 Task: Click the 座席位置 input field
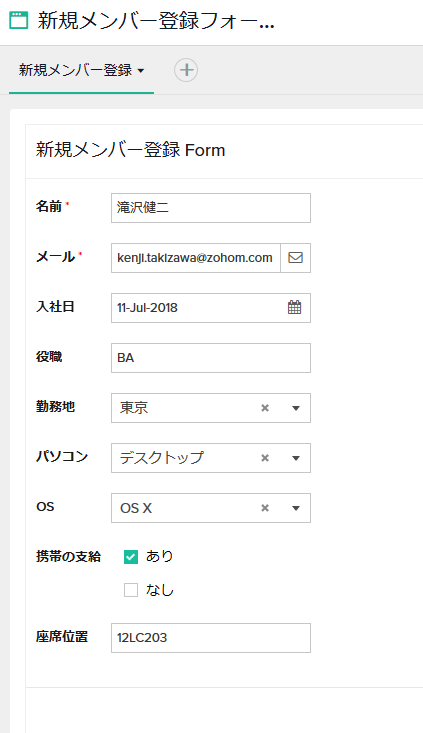click(211, 638)
